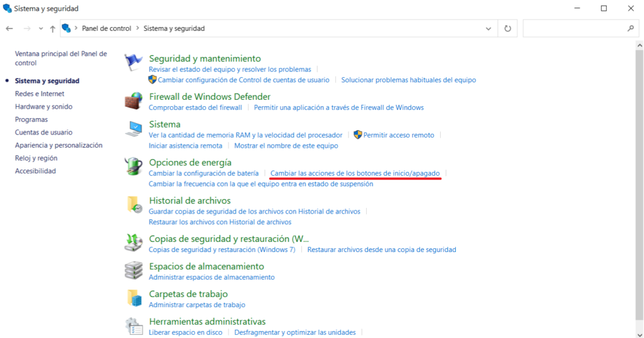Screen dimensions: 644x338
Task: Click Copias de seguridad y restauración (Windows 7)
Action: [222, 249]
